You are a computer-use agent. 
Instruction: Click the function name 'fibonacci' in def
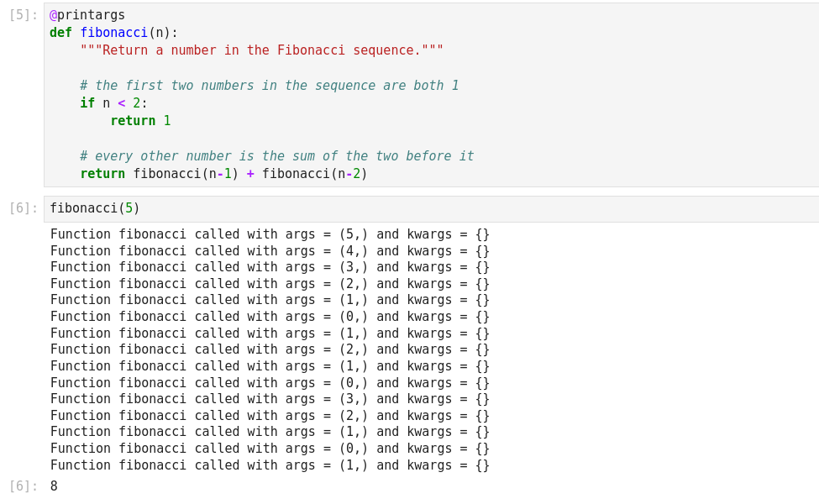pos(113,33)
